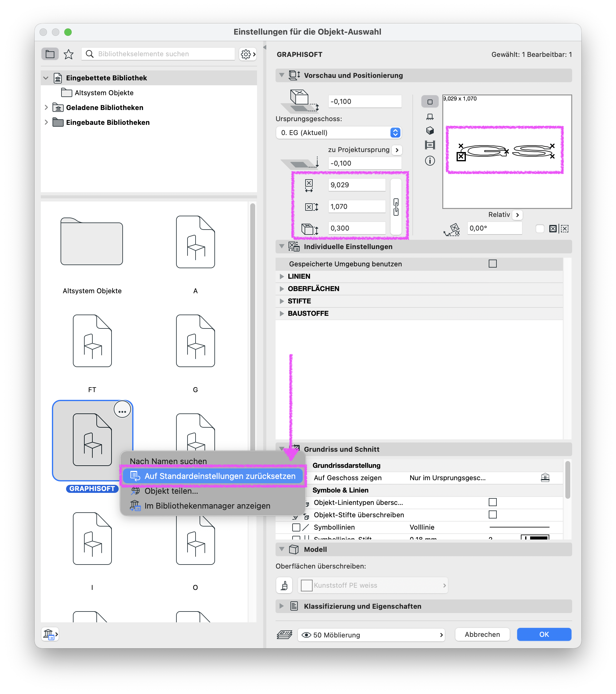The width and height of the screenshot is (616, 694).
Task: Click the zu Projektursprung arrow button
Action: point(397,150)
